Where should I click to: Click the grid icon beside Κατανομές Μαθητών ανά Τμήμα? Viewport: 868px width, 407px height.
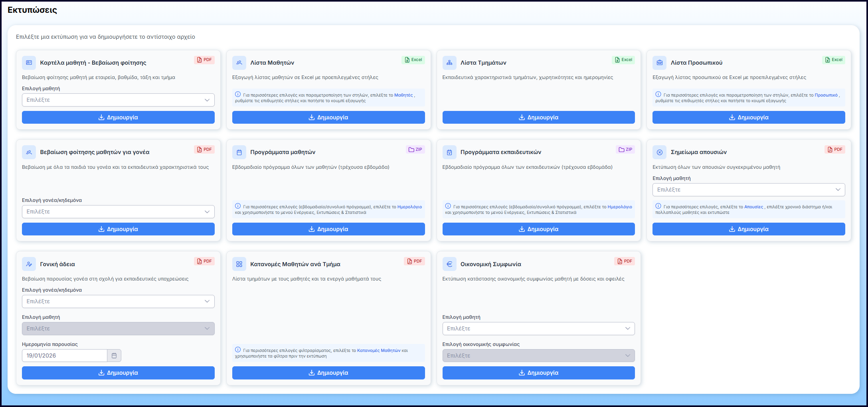pos(239,264)
